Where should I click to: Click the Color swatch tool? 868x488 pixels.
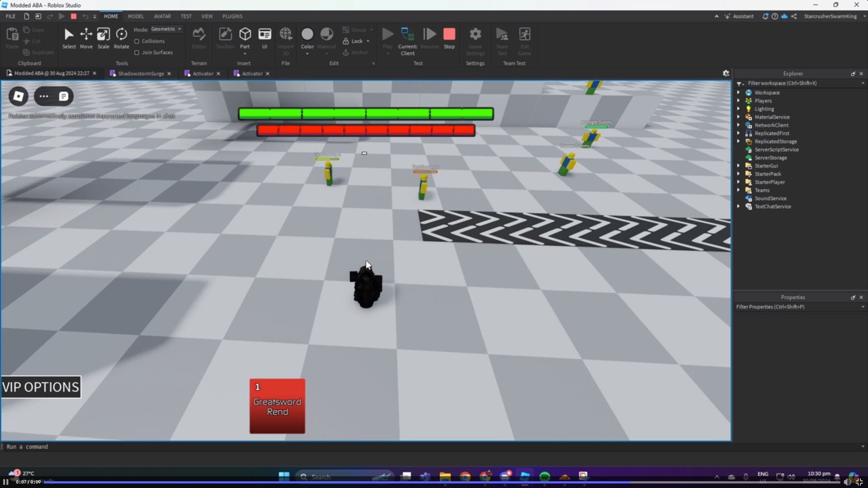point(307,35)
